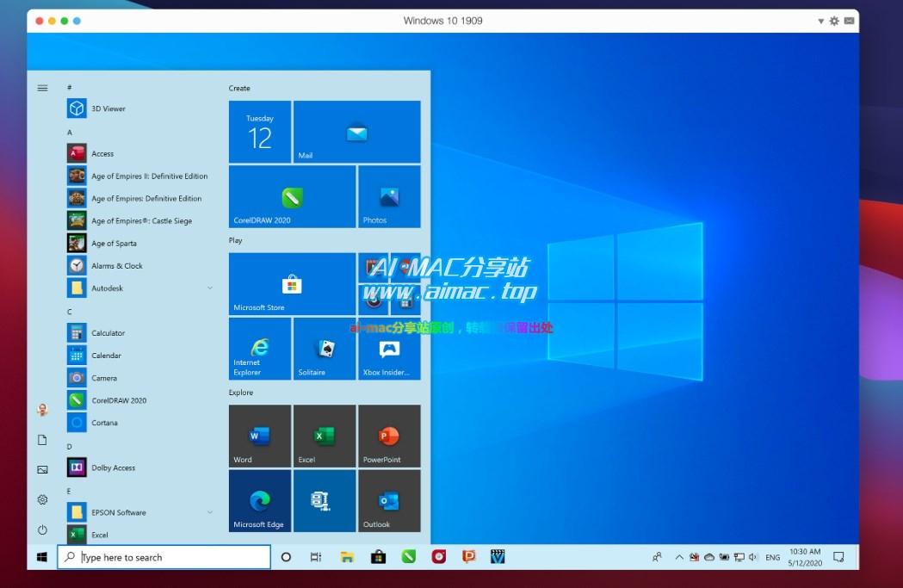
Task: Launch Age of Empires: Castle Siege
Action: point(139,221)
